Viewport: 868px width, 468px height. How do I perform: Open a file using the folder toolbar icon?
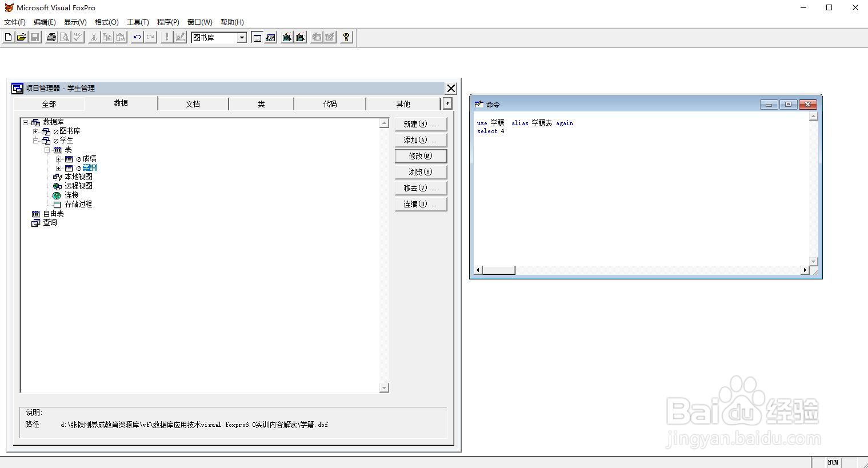point(22,37)
